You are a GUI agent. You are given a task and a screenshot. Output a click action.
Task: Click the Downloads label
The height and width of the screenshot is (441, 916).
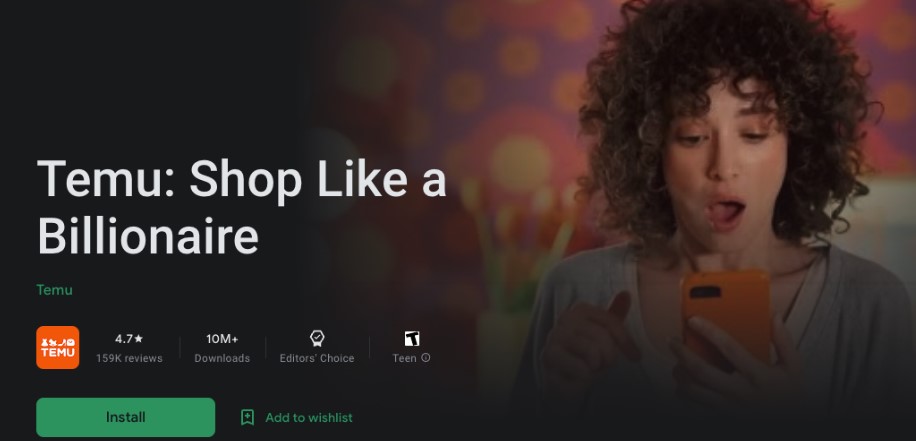tap(222, 359)
